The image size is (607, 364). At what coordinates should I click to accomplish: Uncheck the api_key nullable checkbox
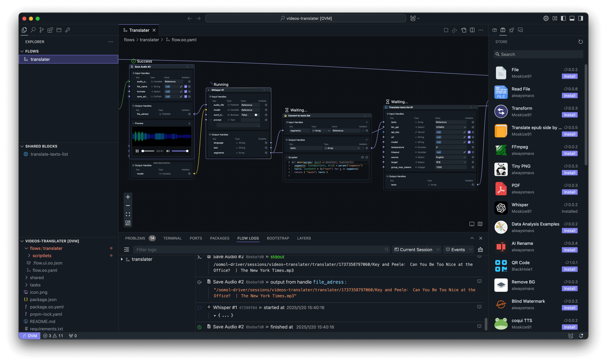[469, 132]
